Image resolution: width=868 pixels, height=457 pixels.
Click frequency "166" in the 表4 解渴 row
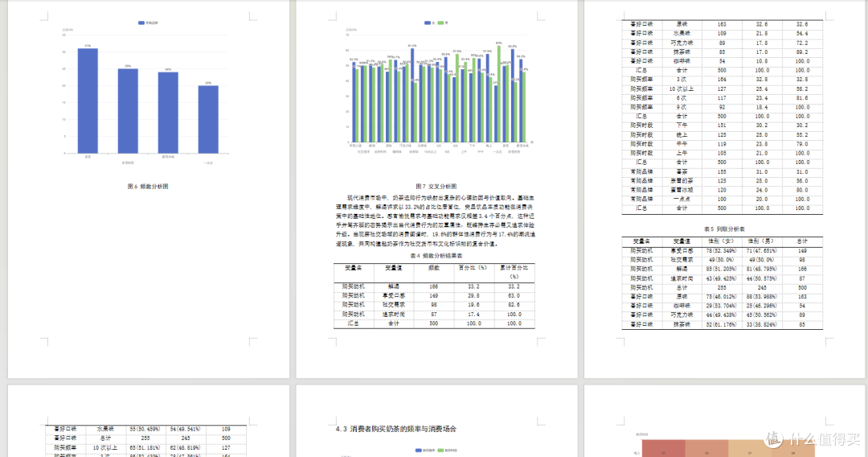[433, 286]
